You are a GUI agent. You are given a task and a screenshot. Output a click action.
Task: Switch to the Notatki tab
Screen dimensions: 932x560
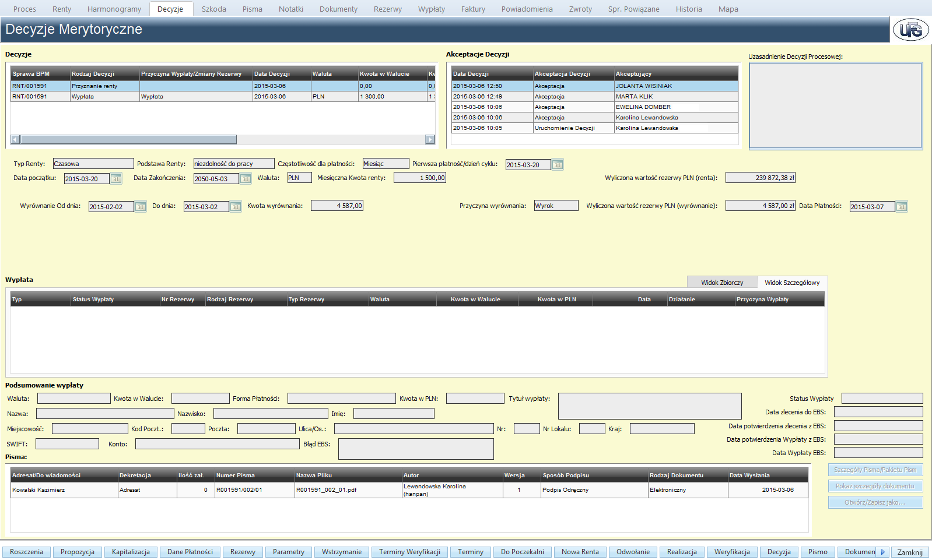click(291, 9)
